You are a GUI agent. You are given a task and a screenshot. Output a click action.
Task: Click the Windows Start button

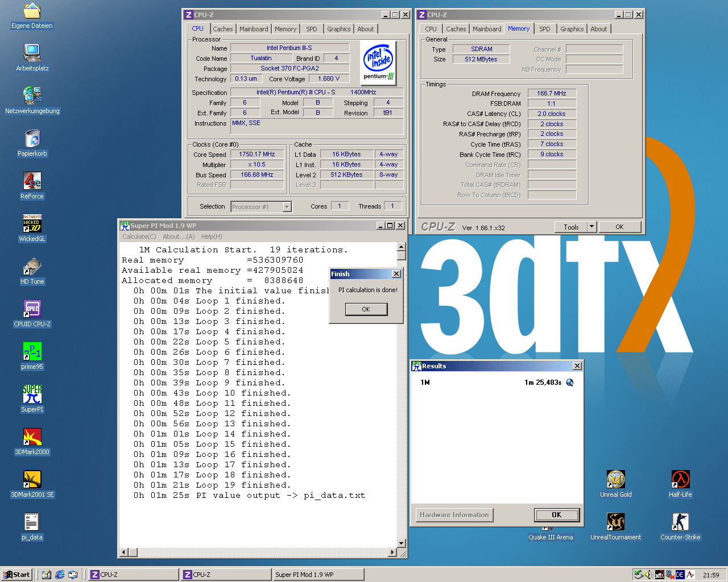click(x=16, y=575)
